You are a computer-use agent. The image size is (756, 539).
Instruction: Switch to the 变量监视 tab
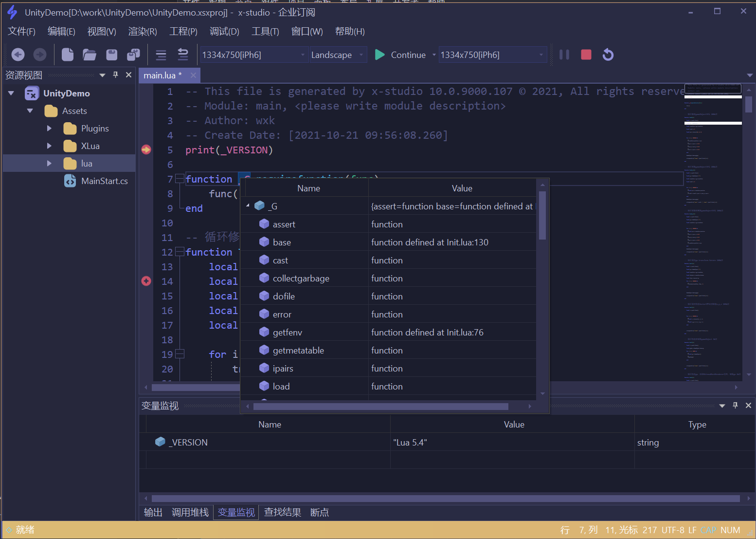[236, 512]
